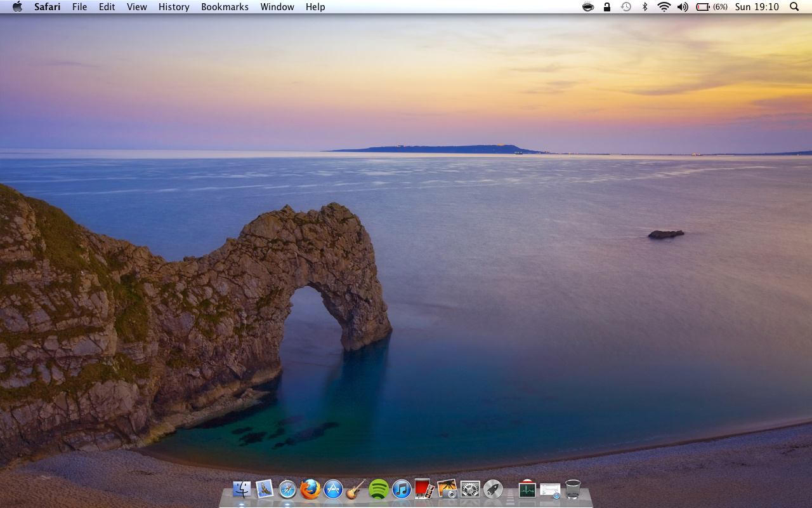Show the battery status menu at 6%
Screen dimensions: 812x508
click(711, 7)
